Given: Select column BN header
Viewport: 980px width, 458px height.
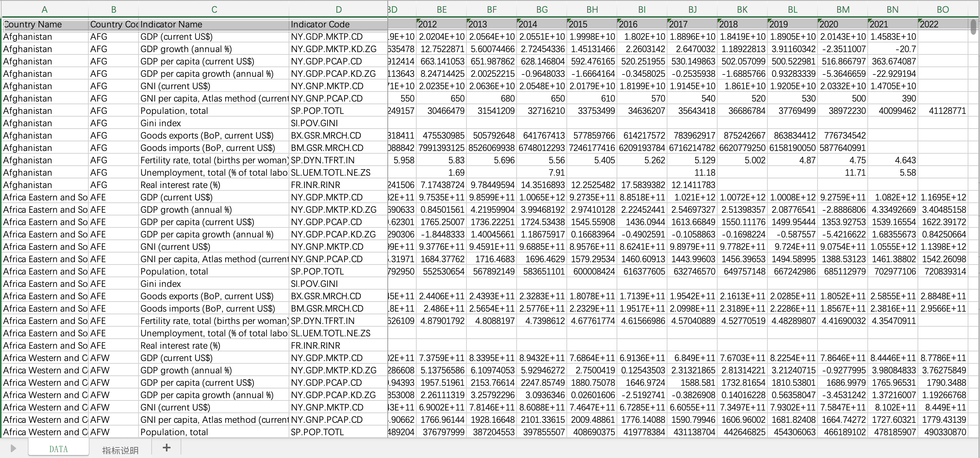Looking at the screenshot, I should (x=893, y=10).
